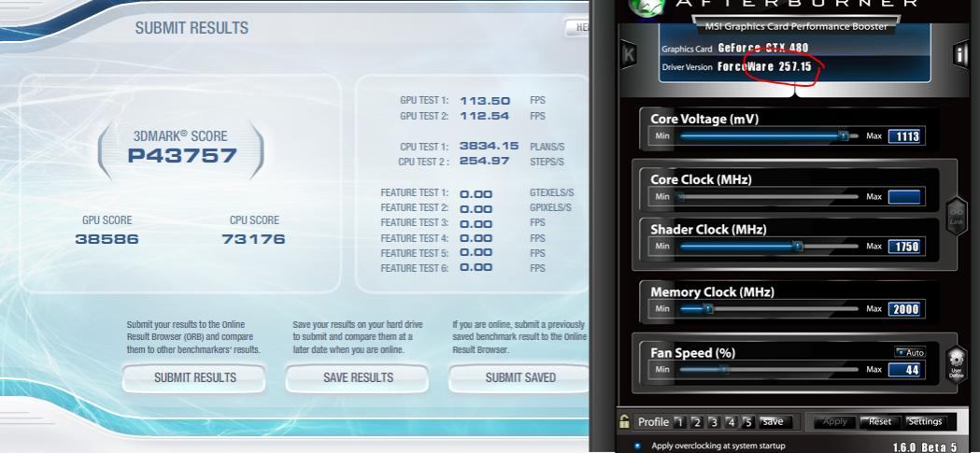Click the Reset button in Afterburner

pos(879,422)
